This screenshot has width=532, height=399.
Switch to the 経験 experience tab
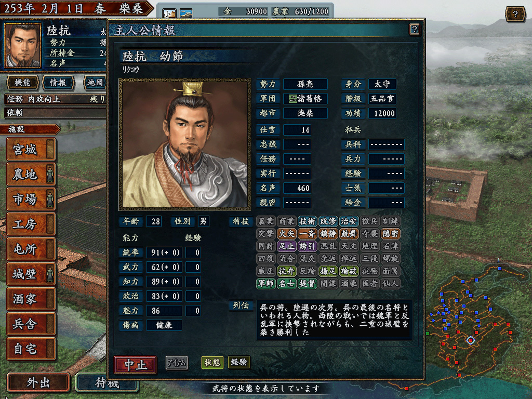point(239,362)
